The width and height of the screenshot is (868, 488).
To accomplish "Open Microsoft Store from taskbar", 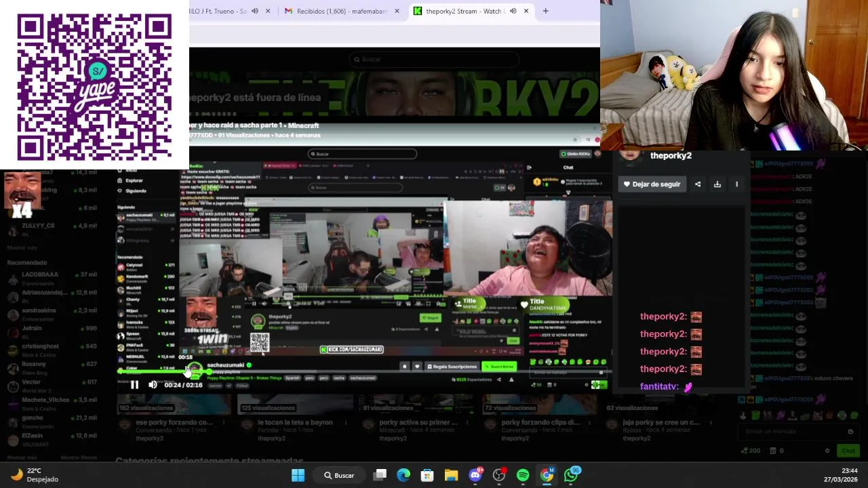I will pos(427,475).
